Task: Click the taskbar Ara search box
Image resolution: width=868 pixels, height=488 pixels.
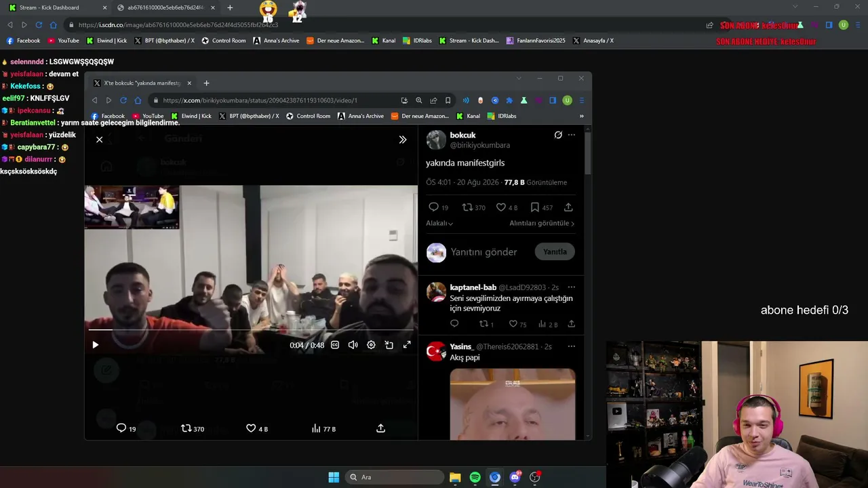Action: (395, 477)
